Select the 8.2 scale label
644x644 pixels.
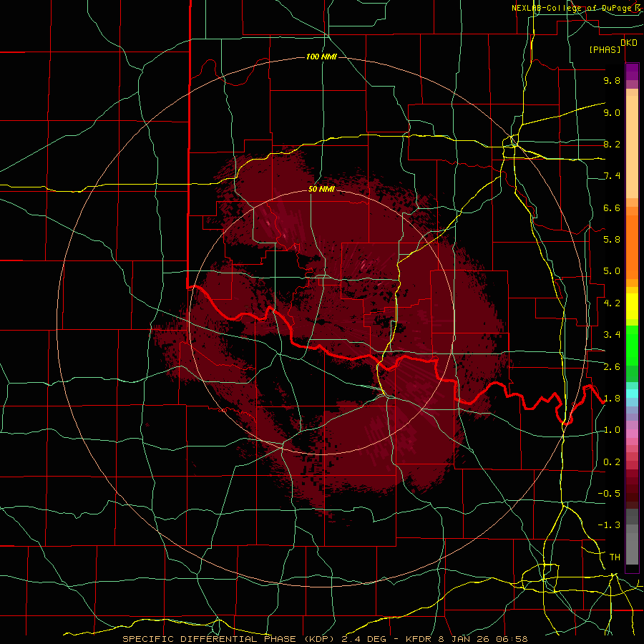point(612,144)
